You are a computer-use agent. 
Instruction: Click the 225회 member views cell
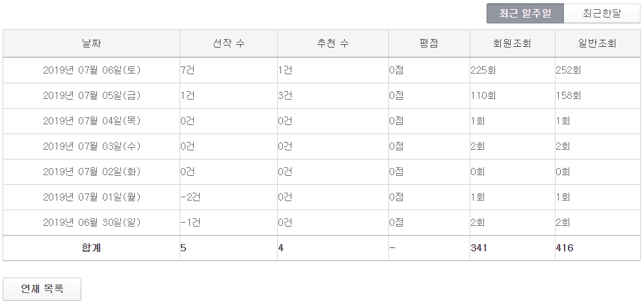click(483, 70)
